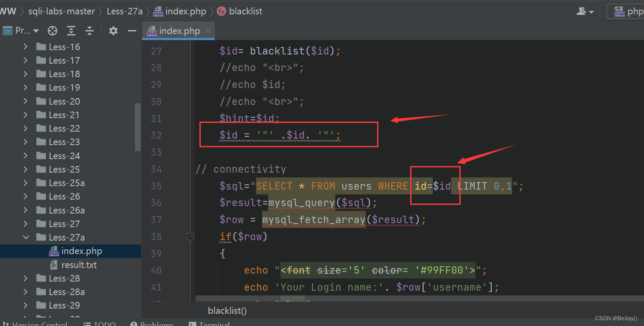The image size is (644, 326).
Task: Open the Terminal tool window
Action: (209, 324)
